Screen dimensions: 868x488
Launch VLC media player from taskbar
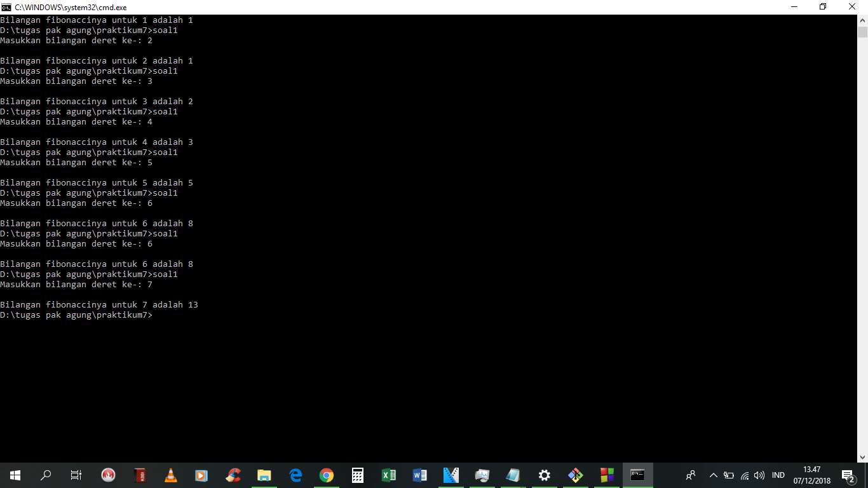click(170, 475)
